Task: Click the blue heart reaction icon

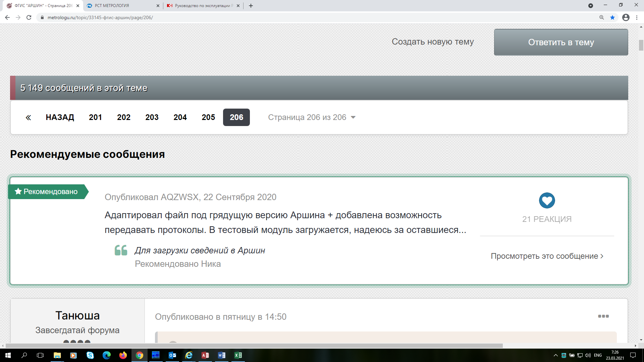Action: 547,200
